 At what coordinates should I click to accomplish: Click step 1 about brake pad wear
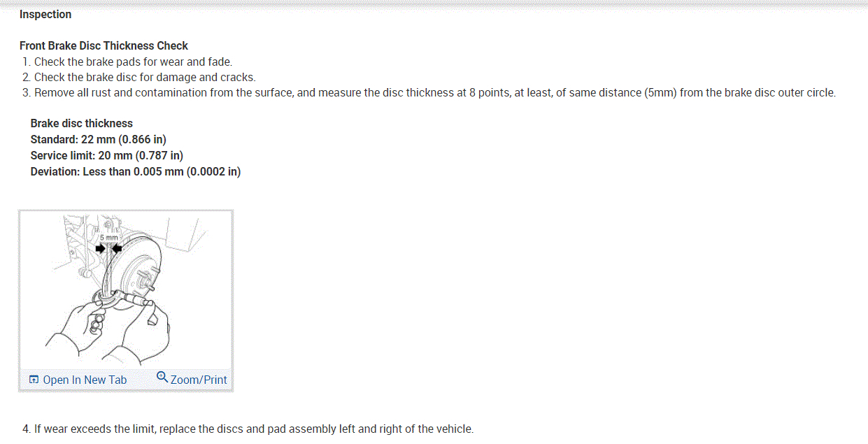coord(133,62)
